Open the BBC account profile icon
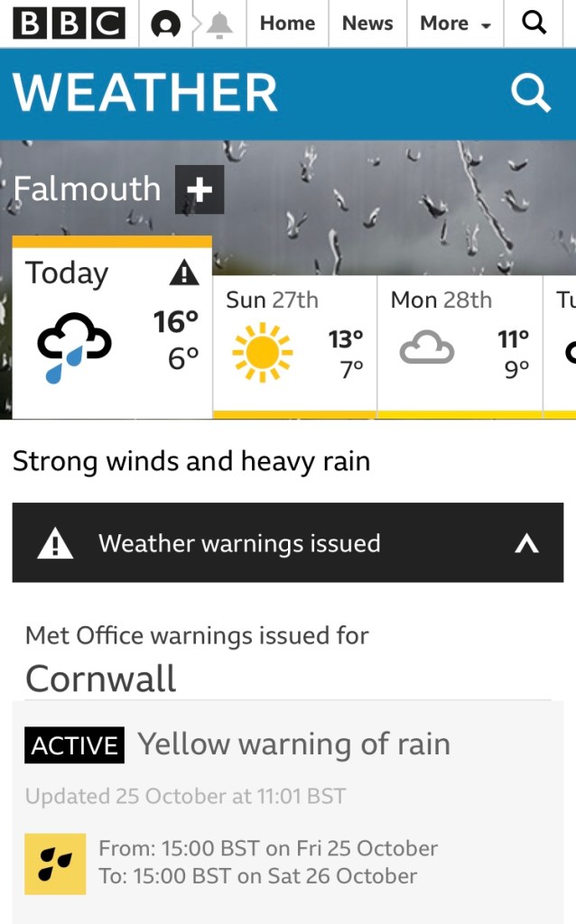 tap(165, 24)
